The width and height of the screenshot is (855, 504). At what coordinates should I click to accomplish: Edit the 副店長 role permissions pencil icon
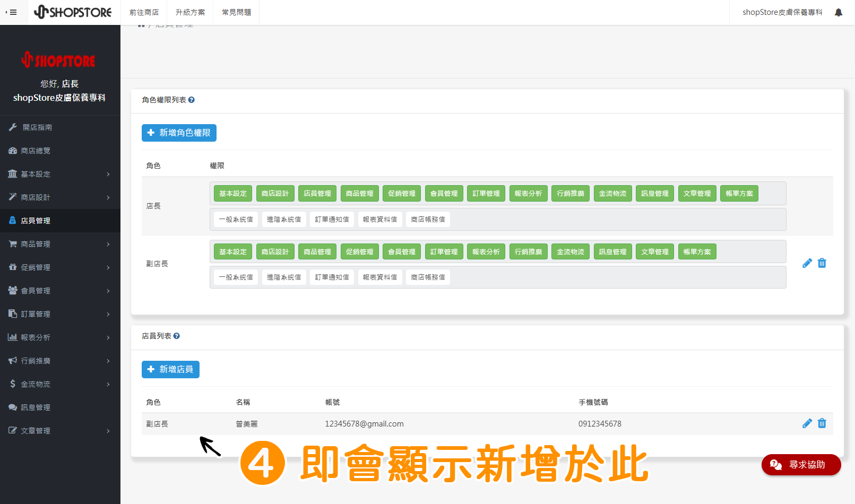pos(807,263)
